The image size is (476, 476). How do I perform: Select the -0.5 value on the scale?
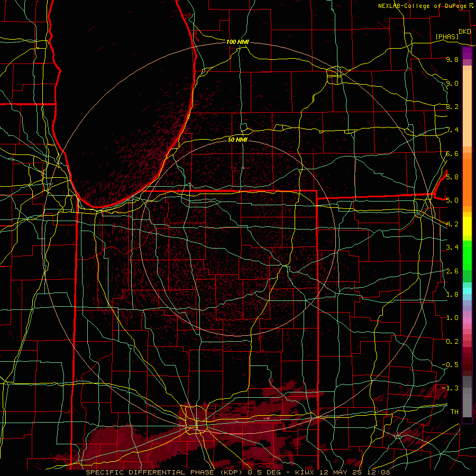[450, 364]
